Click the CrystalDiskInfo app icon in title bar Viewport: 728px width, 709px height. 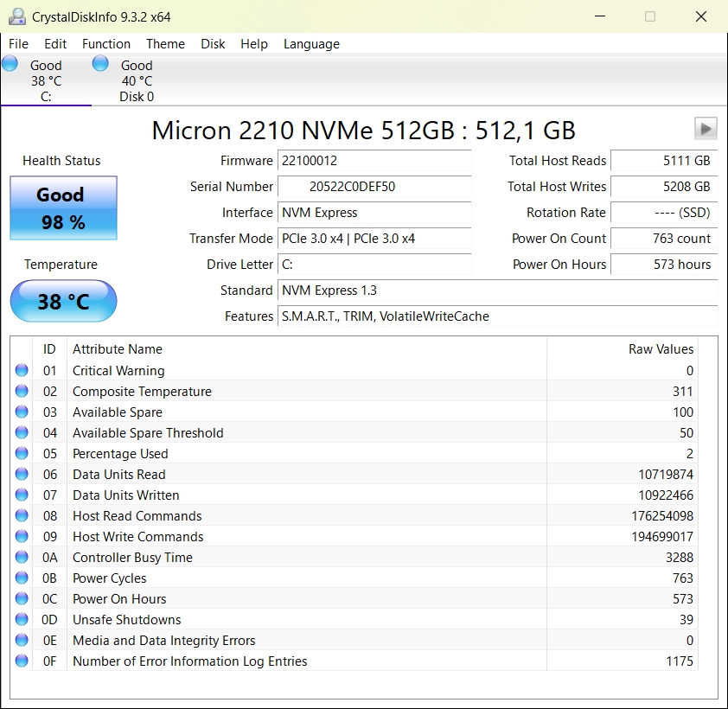16,16
